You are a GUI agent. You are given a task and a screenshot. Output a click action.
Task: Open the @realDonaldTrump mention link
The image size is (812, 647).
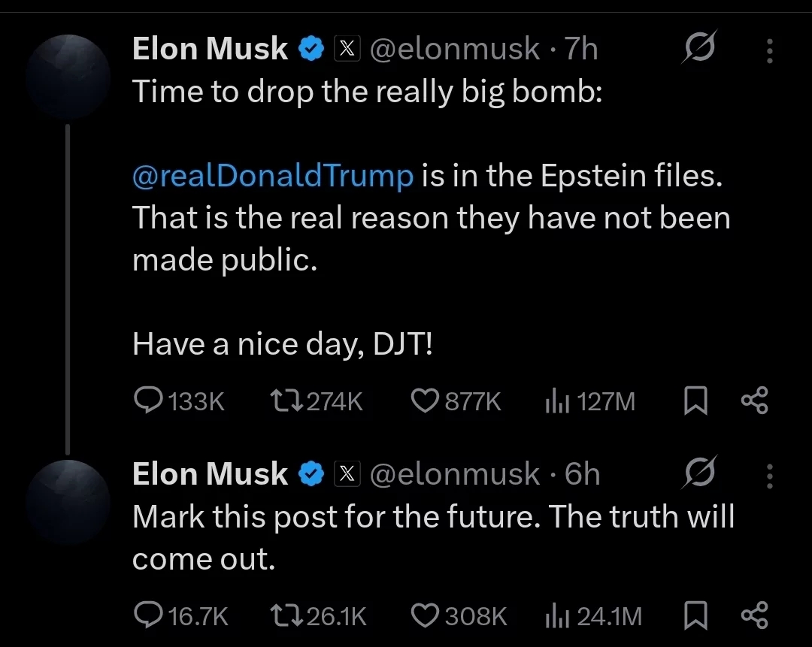273,176
